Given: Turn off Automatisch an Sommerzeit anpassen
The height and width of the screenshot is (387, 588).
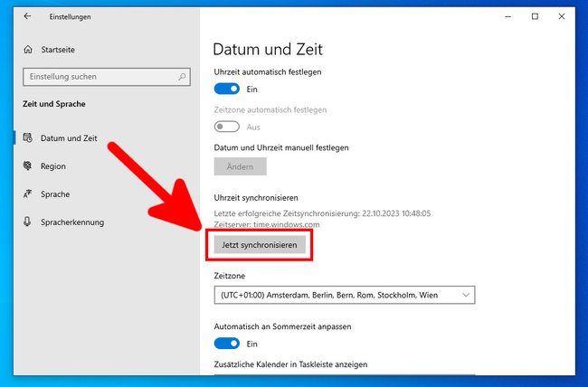Looking at the screenshot, I should point(227,344).
